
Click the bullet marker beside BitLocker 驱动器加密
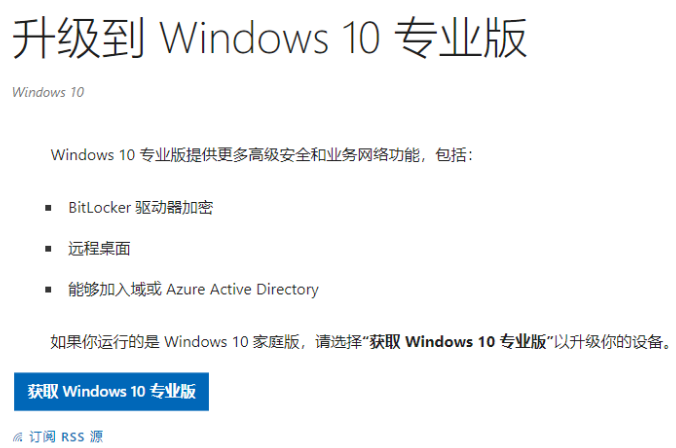click(49, 208)
